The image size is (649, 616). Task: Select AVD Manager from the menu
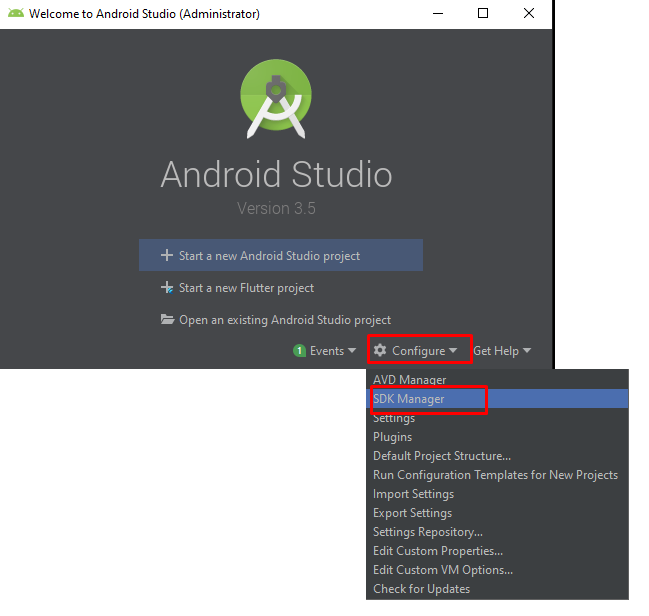tap(409, 380)
